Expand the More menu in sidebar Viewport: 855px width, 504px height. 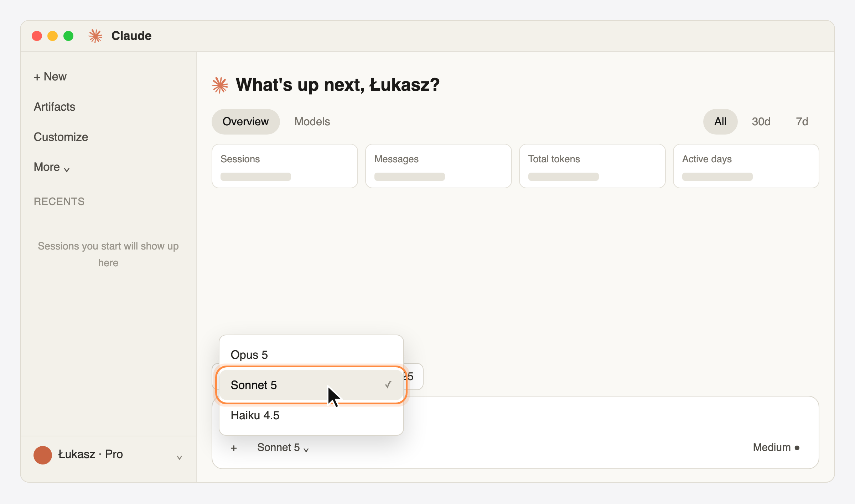[52, 167]
